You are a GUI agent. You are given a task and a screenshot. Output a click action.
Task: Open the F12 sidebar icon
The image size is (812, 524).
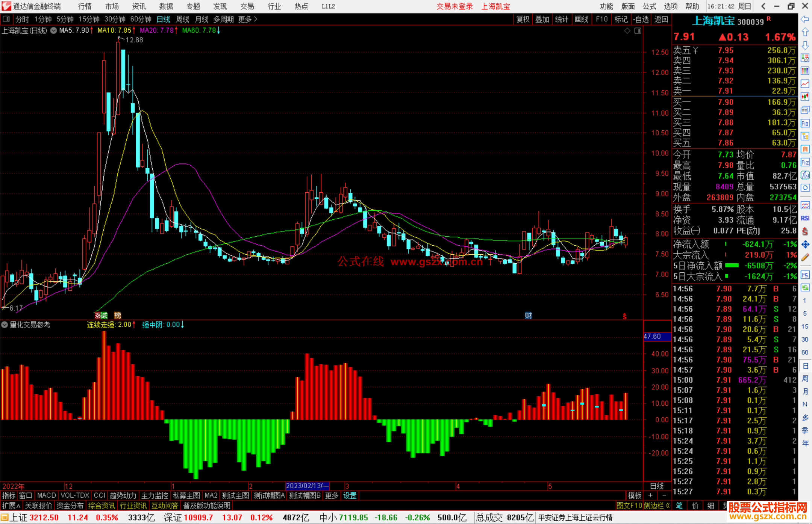coord(805,162)
